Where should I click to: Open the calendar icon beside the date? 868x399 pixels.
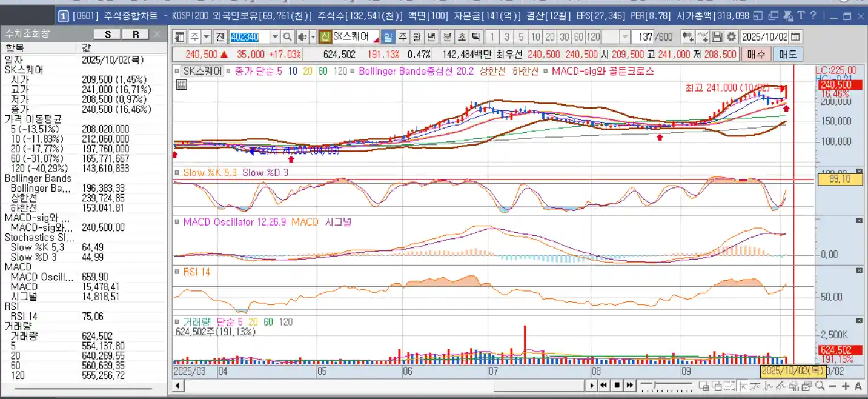(x=795, y=36)
